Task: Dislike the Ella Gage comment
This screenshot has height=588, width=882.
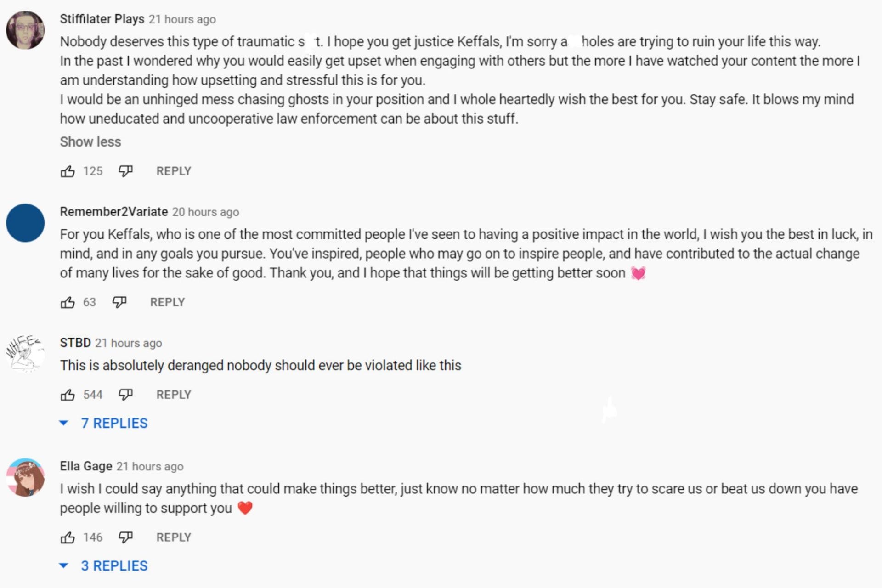Action: (x=125, y=537)
